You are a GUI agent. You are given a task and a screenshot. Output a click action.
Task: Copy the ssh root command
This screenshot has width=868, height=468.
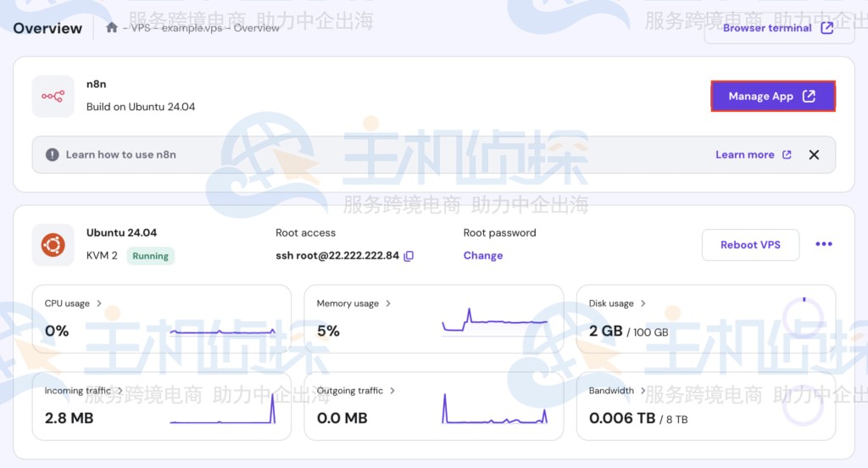pos(409,256)
